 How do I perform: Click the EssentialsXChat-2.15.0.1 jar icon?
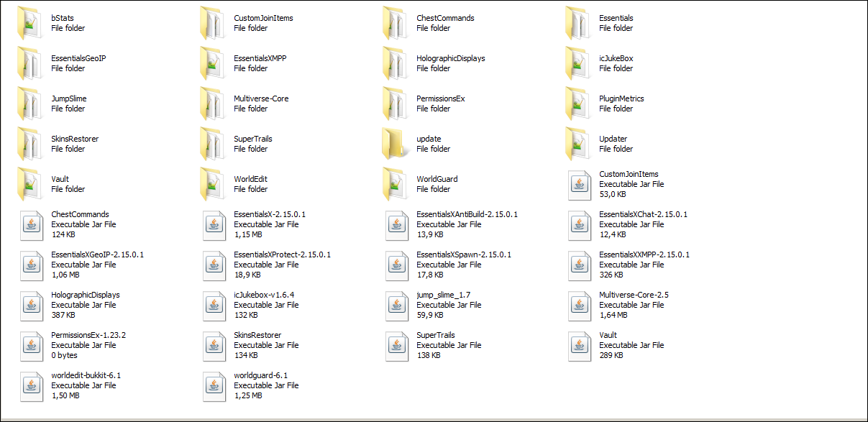(580, 225)
